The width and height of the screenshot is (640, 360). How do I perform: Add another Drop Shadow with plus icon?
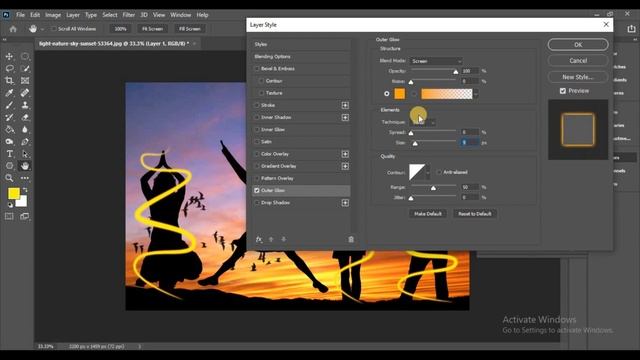point(345,203)
